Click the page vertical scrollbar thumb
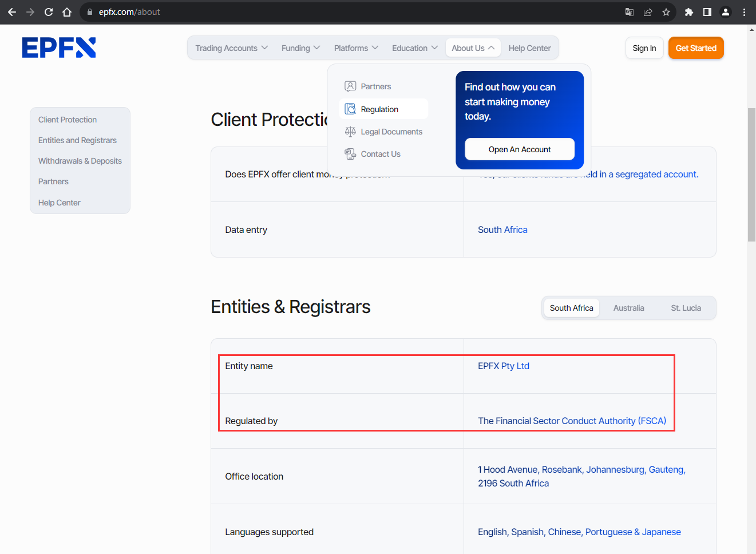This screenshot has height=554, width=756. (751, 175)
